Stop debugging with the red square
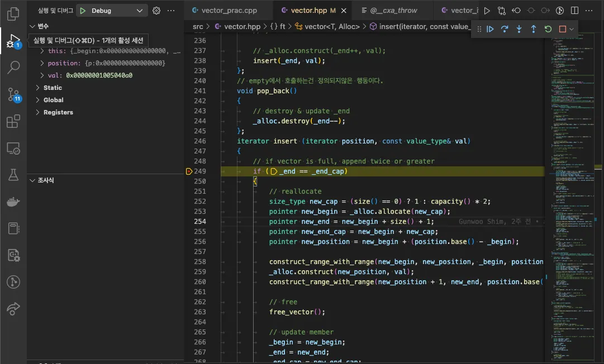The image size is (604, 364). click(x=563, y=29)
